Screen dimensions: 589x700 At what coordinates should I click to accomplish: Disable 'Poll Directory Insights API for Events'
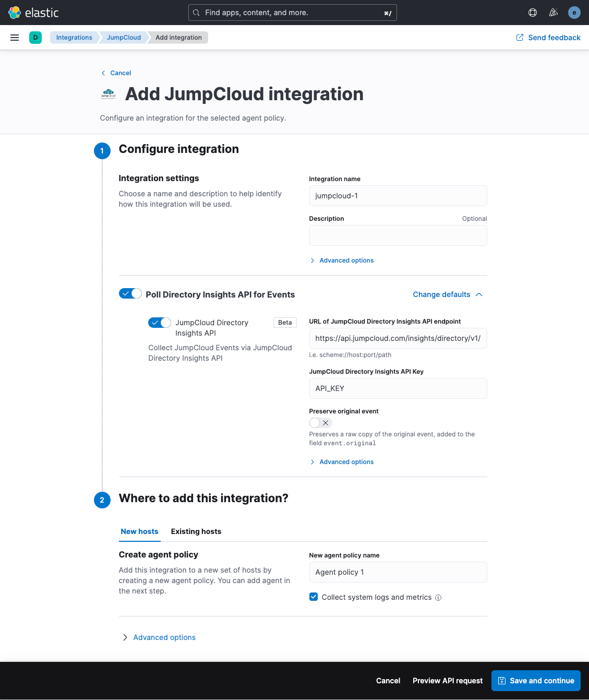tap(130, 293)
